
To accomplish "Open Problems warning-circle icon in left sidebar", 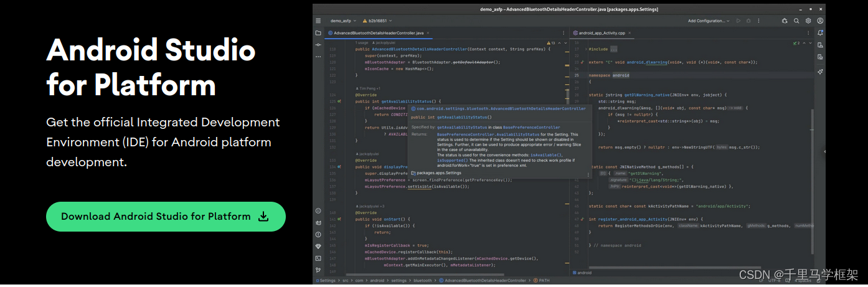I will [318, 234].
